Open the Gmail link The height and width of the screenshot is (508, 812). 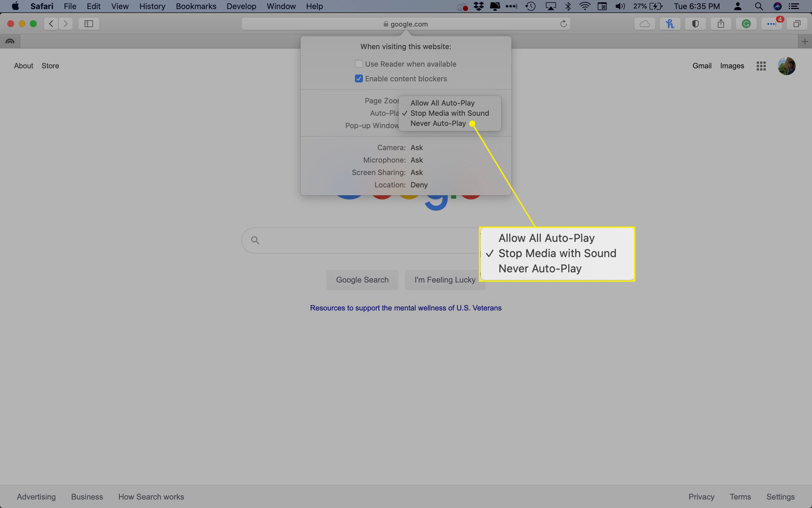701,66
